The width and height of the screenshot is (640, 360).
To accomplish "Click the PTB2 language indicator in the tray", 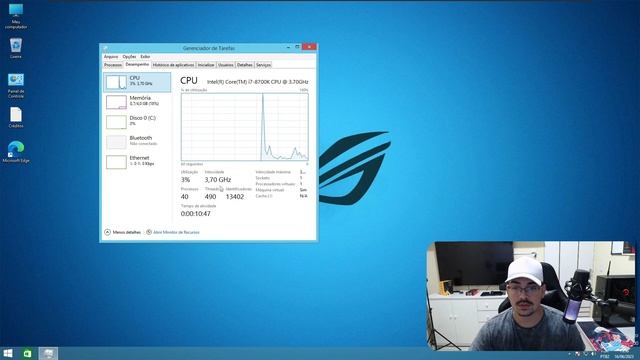I will tap(604, 357).
